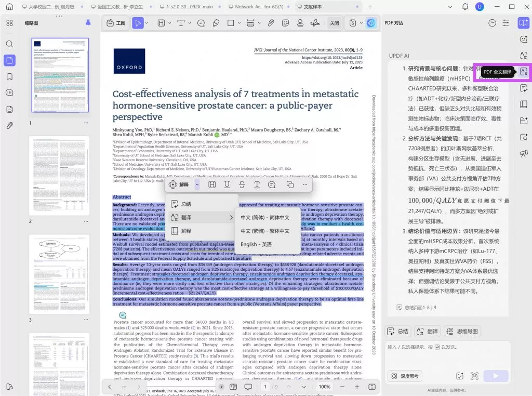Copy selected text using floating toolbar icon
This screenshot has width=532, height=396.
290,184
